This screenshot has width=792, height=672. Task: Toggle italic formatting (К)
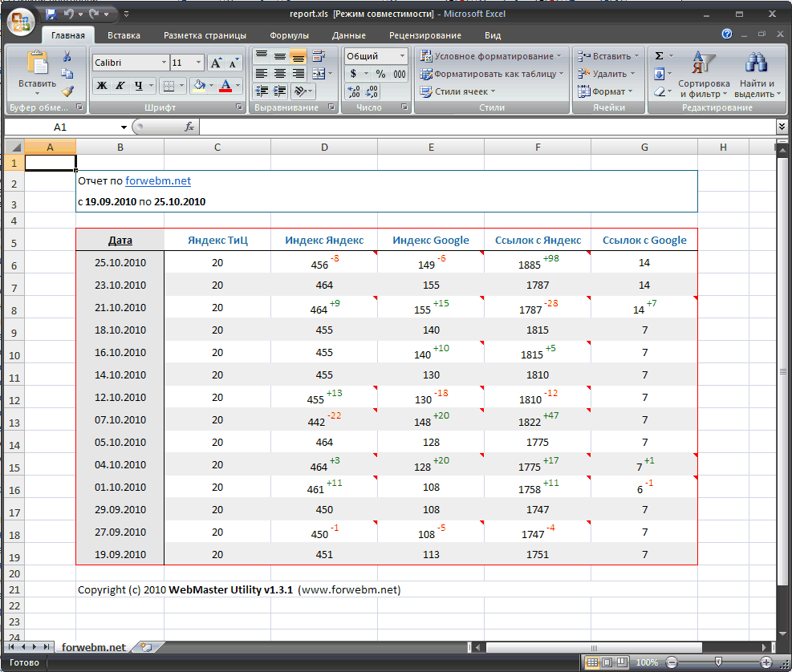(x=120, y=86)
